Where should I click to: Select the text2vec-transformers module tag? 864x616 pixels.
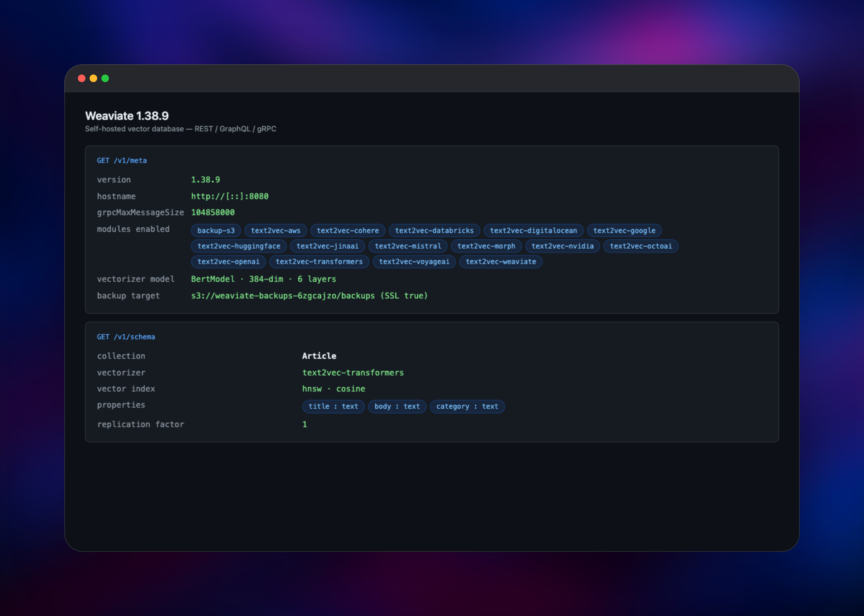tap(319, 262)
